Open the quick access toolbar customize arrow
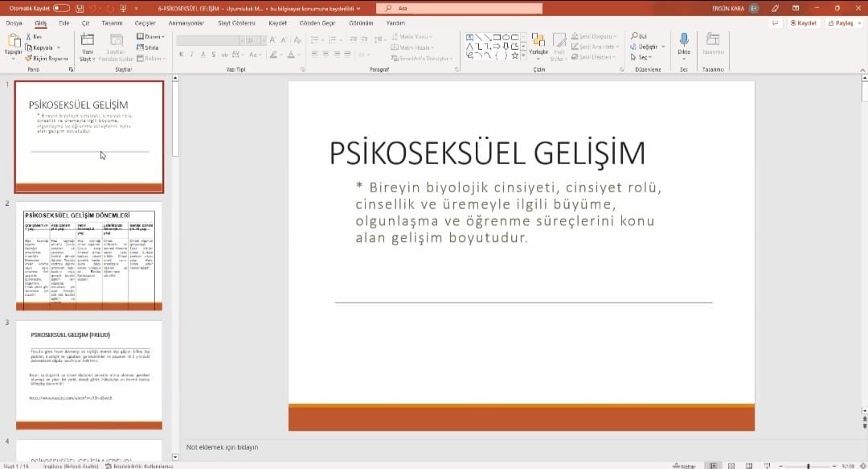 coord(137,8)
